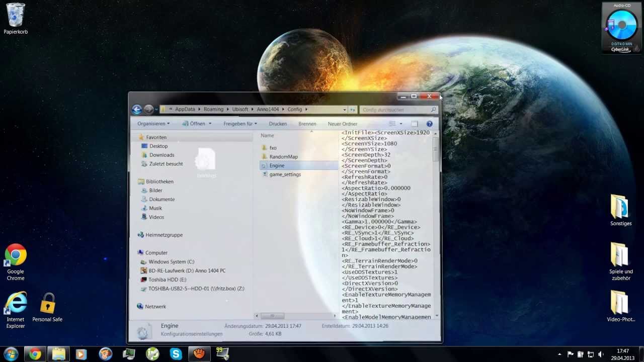Open the TOSHIBA-USB2 network drive (Z:)
Viewport: 644px width, 362px height.
point(196,289)
